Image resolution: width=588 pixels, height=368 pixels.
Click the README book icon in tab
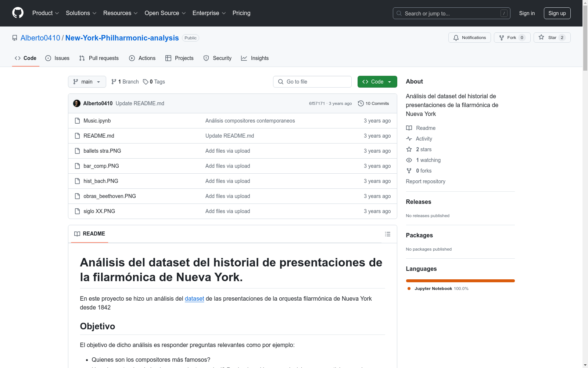[x=77, y=234]
